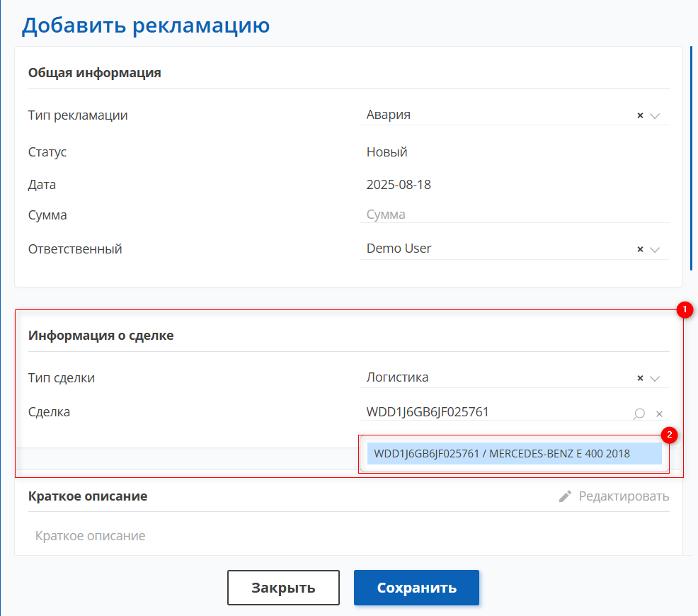Click the blue vertical scrollbar on the right edge
698x616 pixels.
(x=692, y=158)
